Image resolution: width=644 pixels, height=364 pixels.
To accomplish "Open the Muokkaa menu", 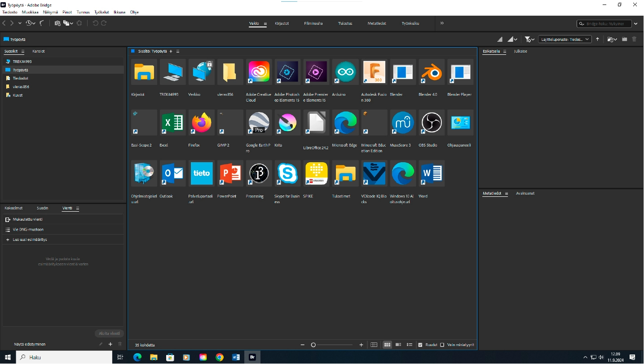I will click(x=30, y=12).
